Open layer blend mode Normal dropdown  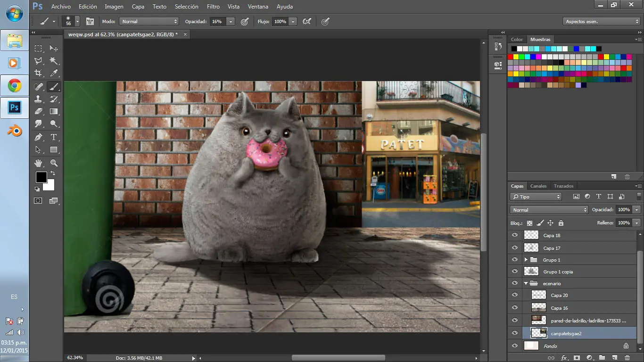[x=549, y=210]
